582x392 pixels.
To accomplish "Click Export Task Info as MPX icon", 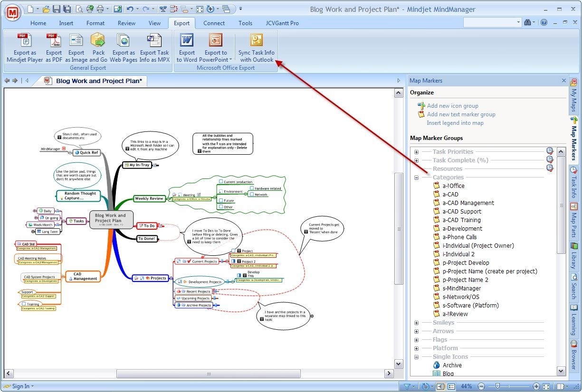I will point(154,40).
